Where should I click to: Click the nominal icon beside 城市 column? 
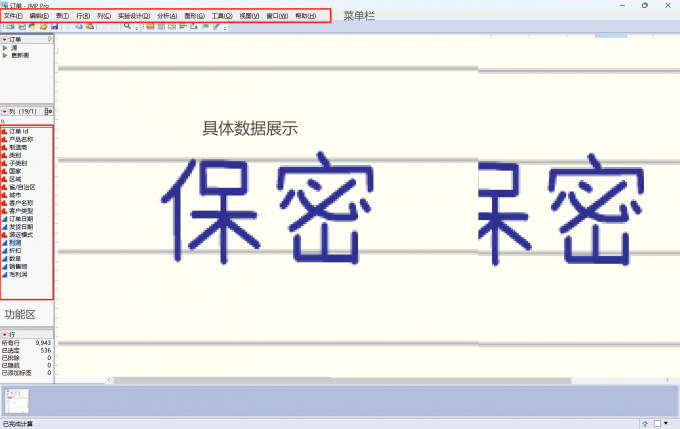[4, 195]
